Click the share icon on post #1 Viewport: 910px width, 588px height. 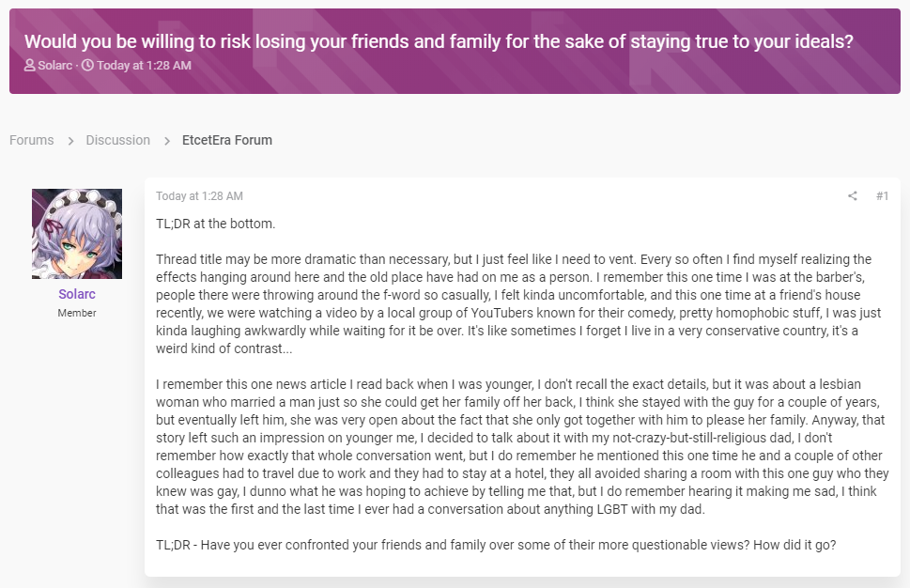pos(852,196)
